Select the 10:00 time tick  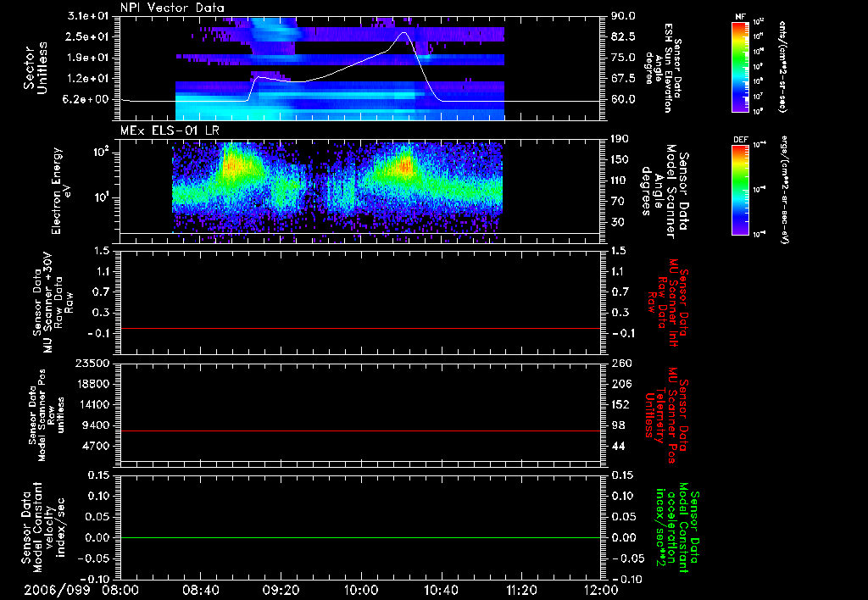click(x=361, y=591)
